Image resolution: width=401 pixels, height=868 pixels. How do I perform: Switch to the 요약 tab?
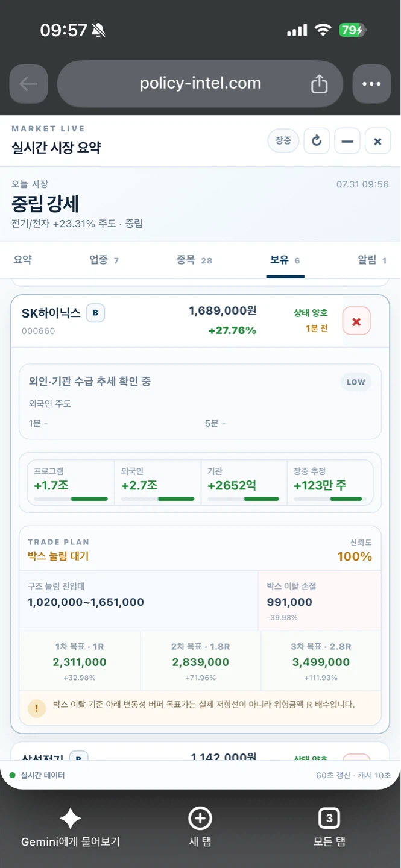[x=23, y=260]
